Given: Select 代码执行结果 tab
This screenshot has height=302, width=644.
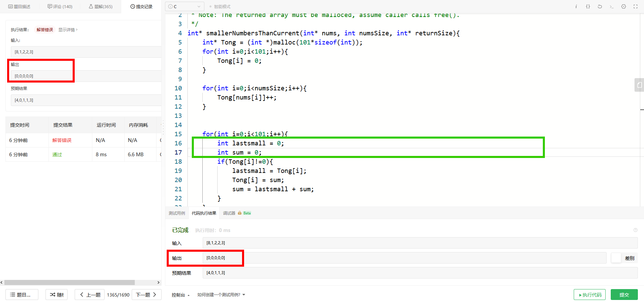Looking at the screenshot, I should click(x=204, y=213).
